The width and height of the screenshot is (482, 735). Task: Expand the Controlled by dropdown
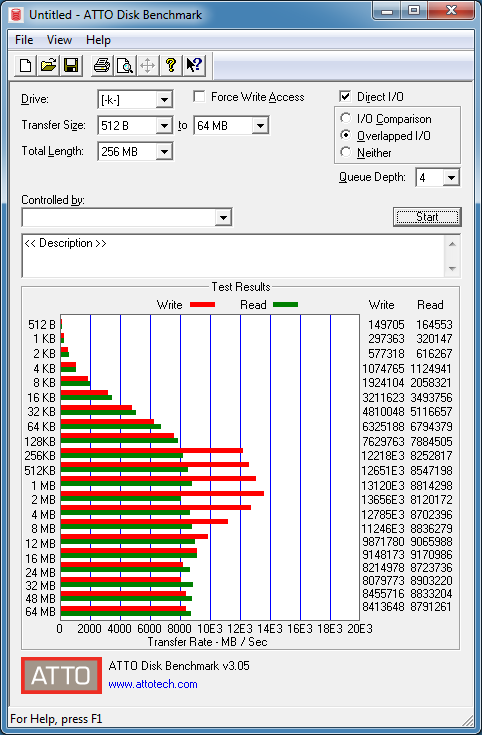(224, 218)
